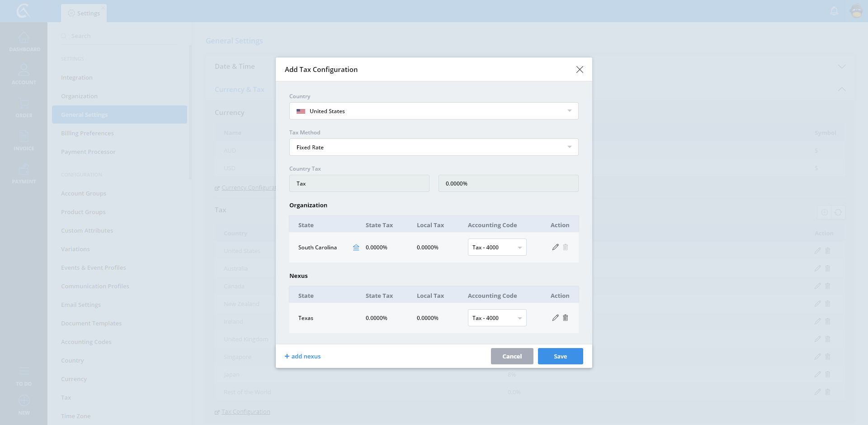Click the bank icon beside South Carolina
The width and height of the screenshot is (868, 425).
click(356, 248)
